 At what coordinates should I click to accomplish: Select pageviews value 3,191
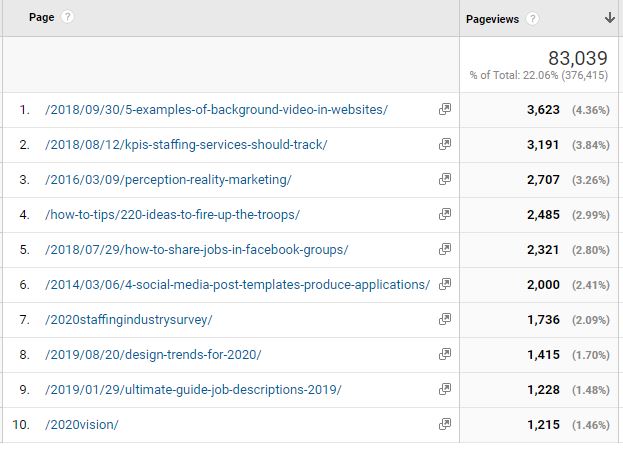click(543, 145)
